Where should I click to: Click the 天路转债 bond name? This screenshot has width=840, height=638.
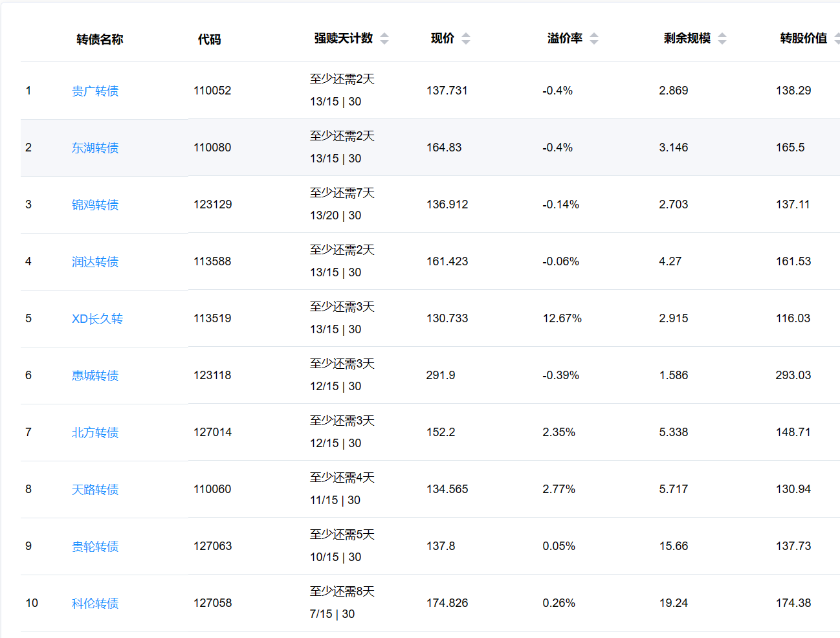point(95,490)
